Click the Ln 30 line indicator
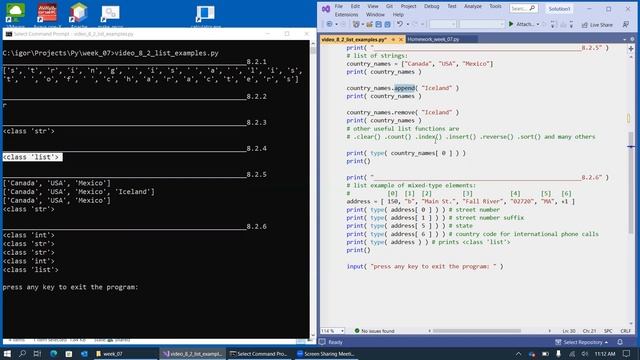 (x=569, y=331)
